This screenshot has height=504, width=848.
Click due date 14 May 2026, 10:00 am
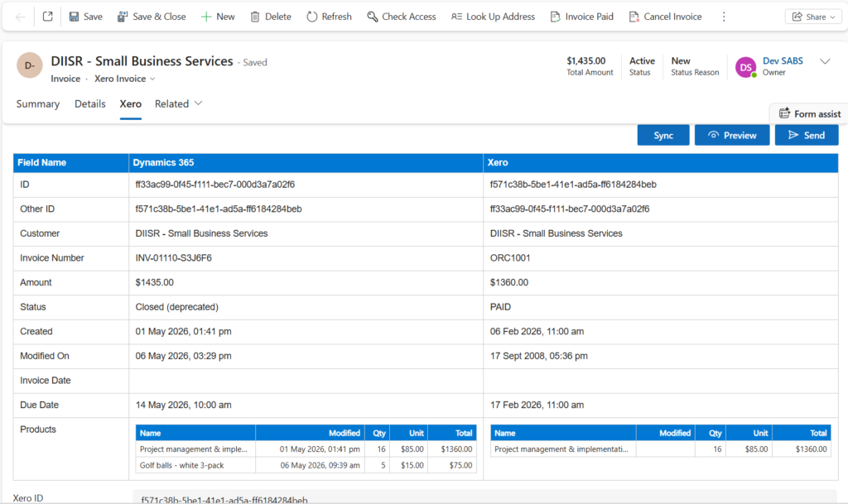pyautogui.click(x=183, y=406)
